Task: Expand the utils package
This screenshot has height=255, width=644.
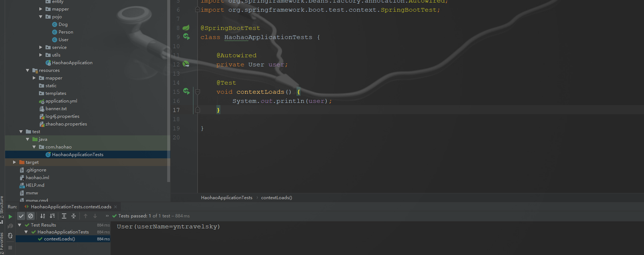Action: click(41, 55)
